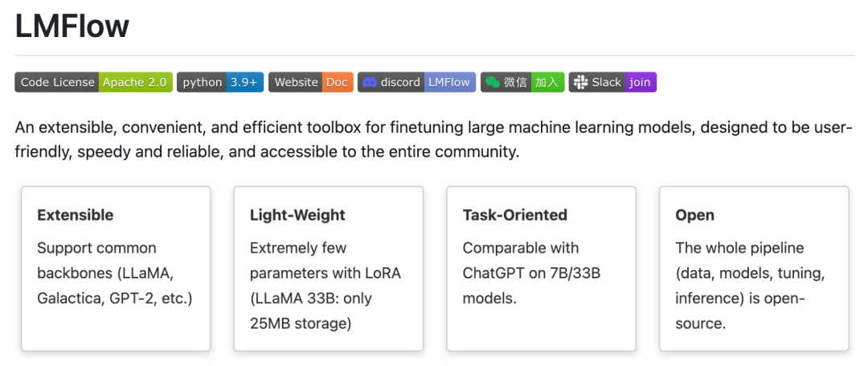Open the Website badge label
The image size is (868, 366).
[x=296, y=82]
